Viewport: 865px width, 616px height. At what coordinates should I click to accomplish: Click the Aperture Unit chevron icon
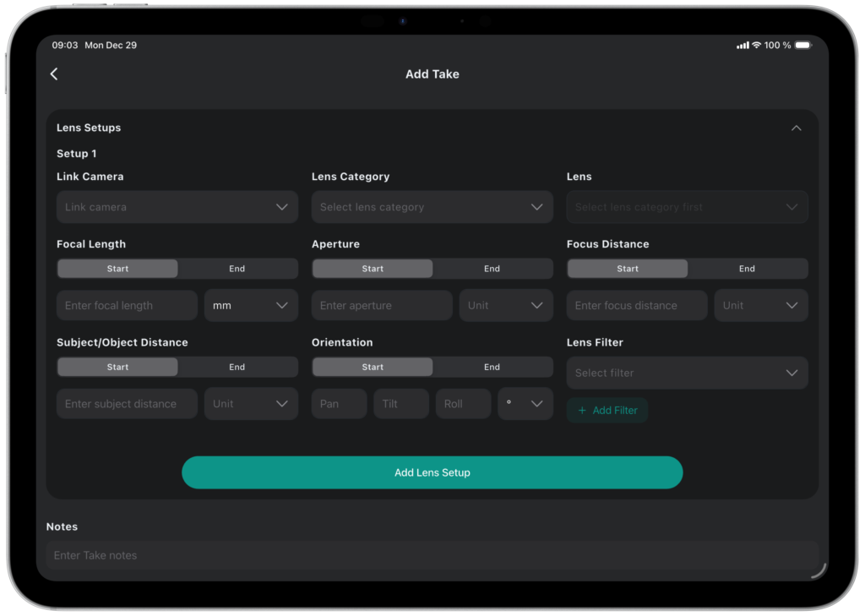coord(536,306)
